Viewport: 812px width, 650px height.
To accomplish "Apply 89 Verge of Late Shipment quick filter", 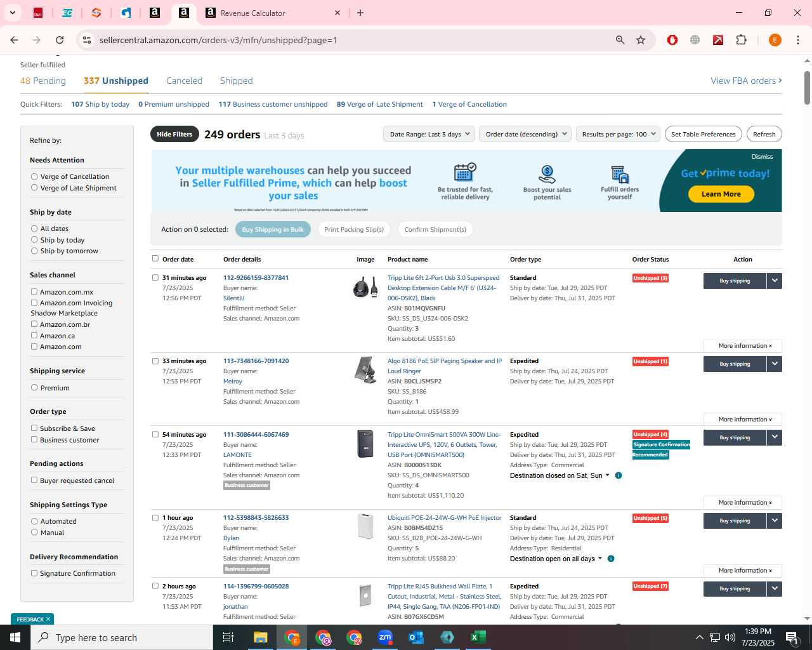I will pos(380,104).
